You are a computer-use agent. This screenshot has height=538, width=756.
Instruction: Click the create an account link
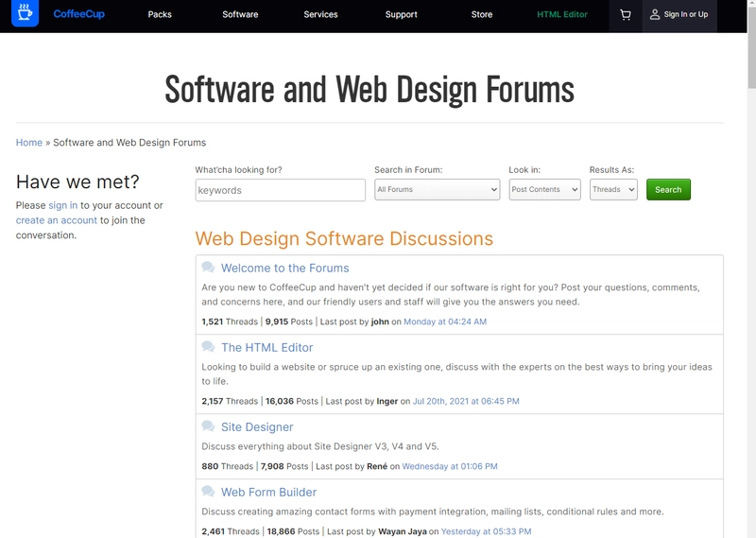[57, 220]
